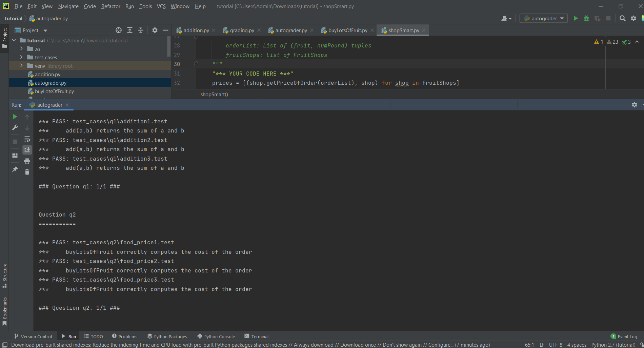Open the Terminal tool window
Image resolution: width=644 pixels, height=348 pixels.
pyautogui.click(x=256, y=336)
